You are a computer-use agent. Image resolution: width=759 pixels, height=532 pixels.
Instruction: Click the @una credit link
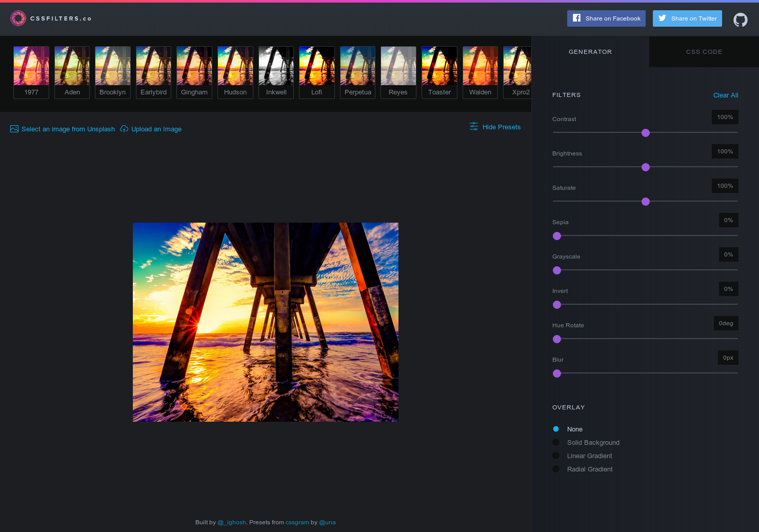pos(327,522)
